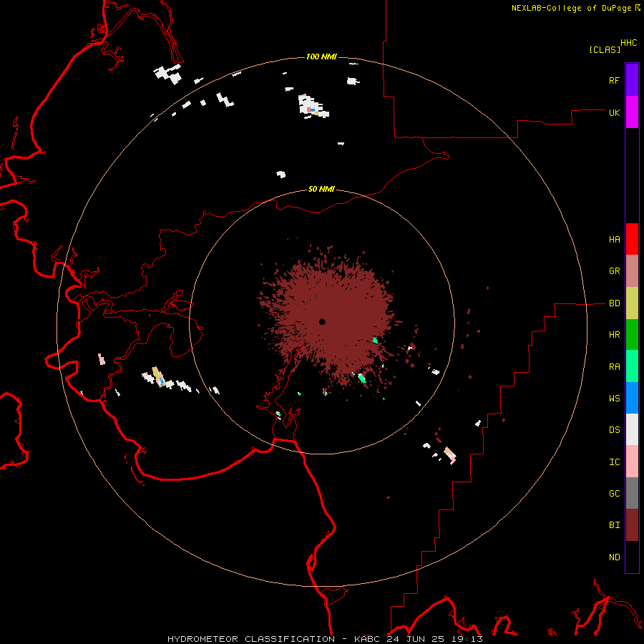The image size is (644, 644).
Task: Click the RF purple legend swatch
Action: pos(632,80)
